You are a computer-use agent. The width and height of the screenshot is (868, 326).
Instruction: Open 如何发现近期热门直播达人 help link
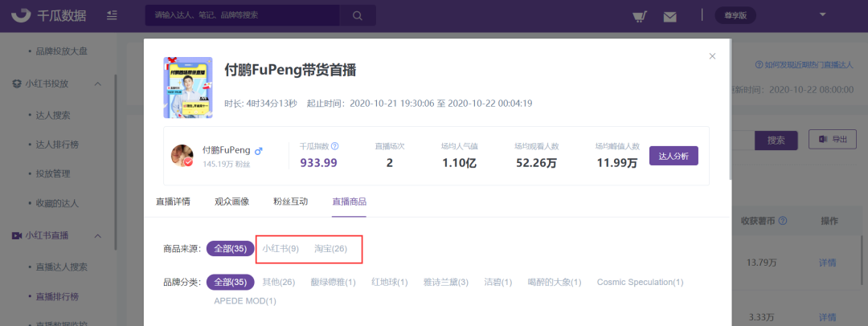point(805,65)
